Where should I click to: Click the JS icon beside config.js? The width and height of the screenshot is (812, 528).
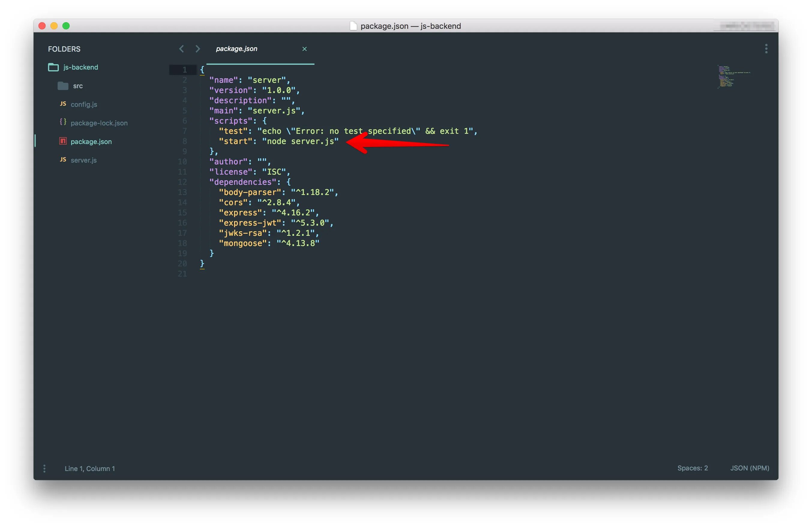pos(63,104)
